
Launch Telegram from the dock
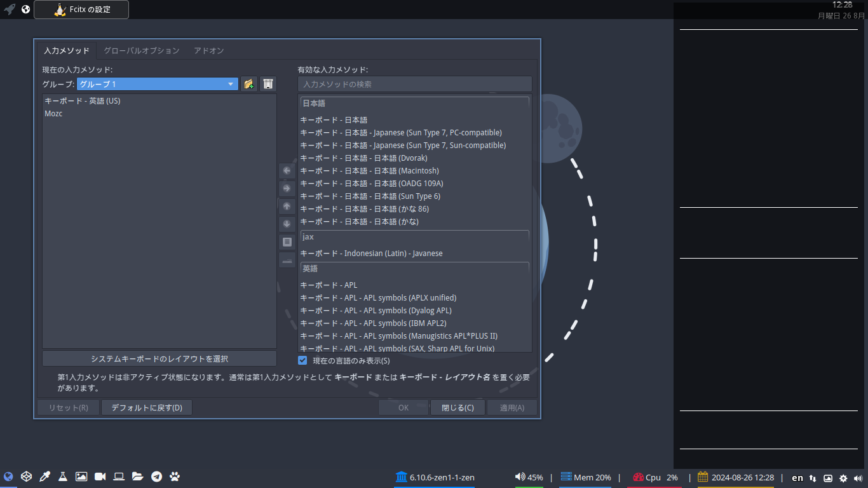click(156, 477)
